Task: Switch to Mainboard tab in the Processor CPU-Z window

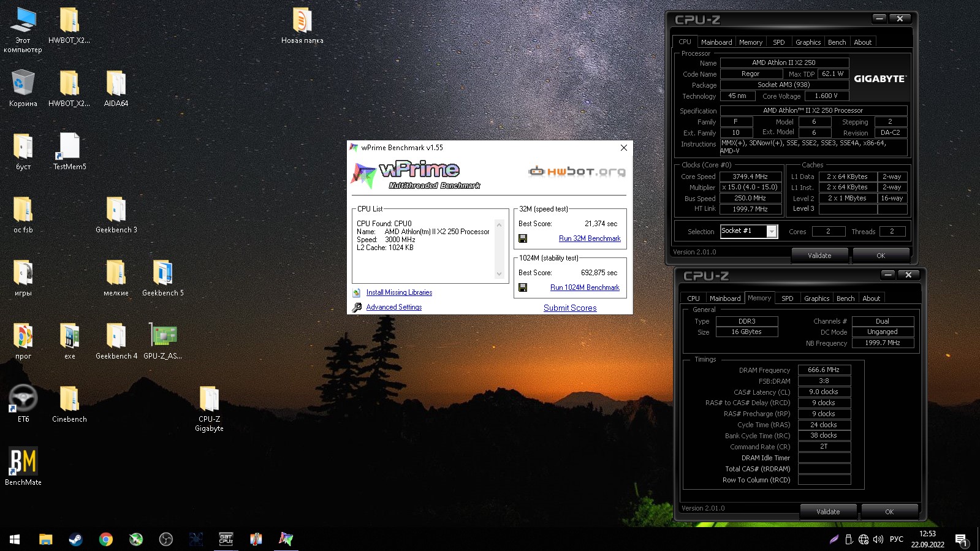Action: tap(716, 42)
